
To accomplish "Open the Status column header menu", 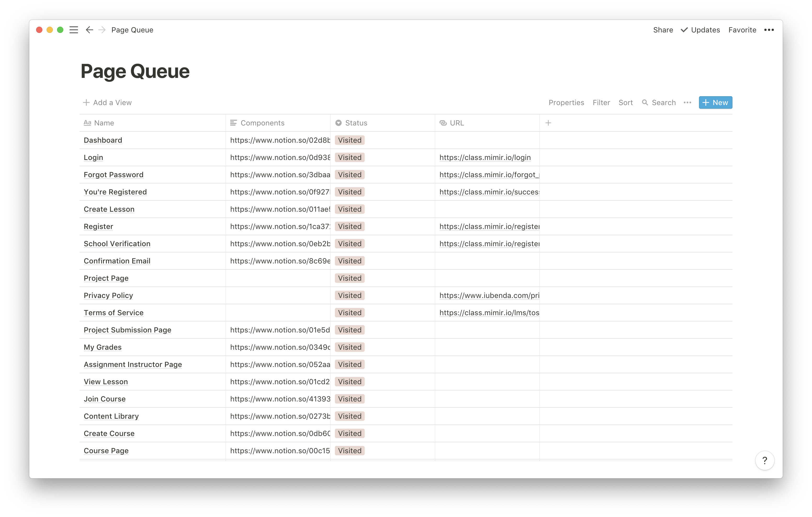I will coord(356,123).
